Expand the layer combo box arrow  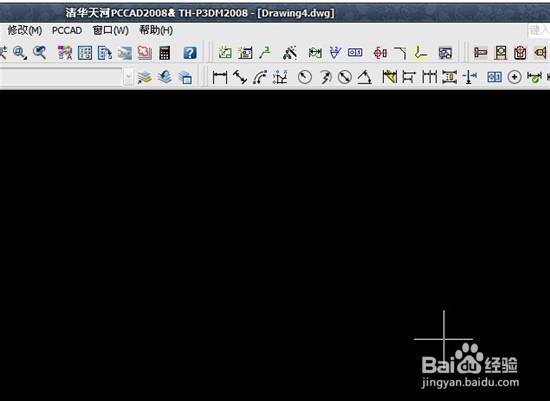tap(128, 77)
